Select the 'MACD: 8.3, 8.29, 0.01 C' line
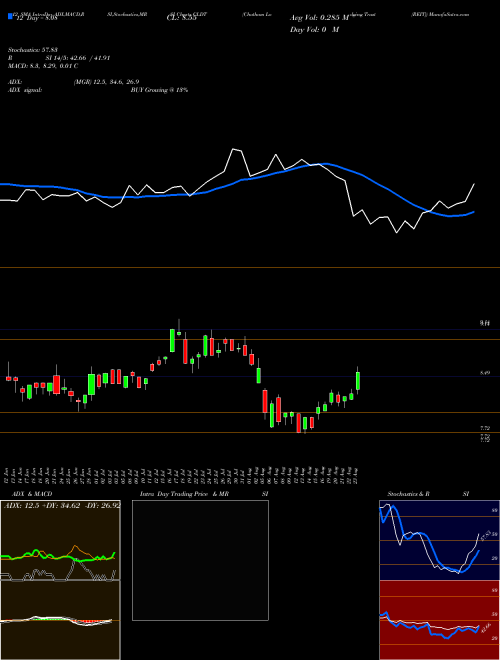Image resolution: width=500 pixels, height=660 pixels. click(x=43, y=66)
